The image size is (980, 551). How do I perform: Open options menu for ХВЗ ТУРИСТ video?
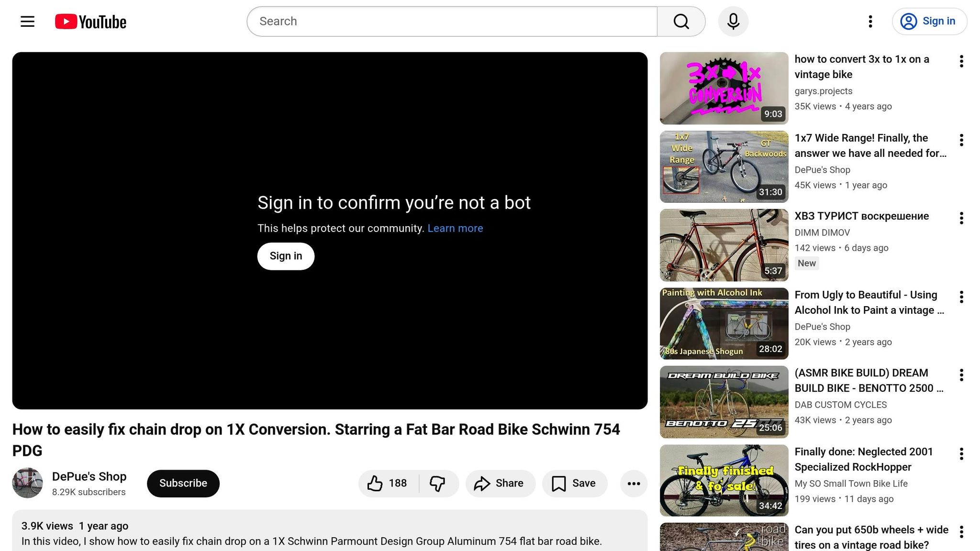point(961,218)
